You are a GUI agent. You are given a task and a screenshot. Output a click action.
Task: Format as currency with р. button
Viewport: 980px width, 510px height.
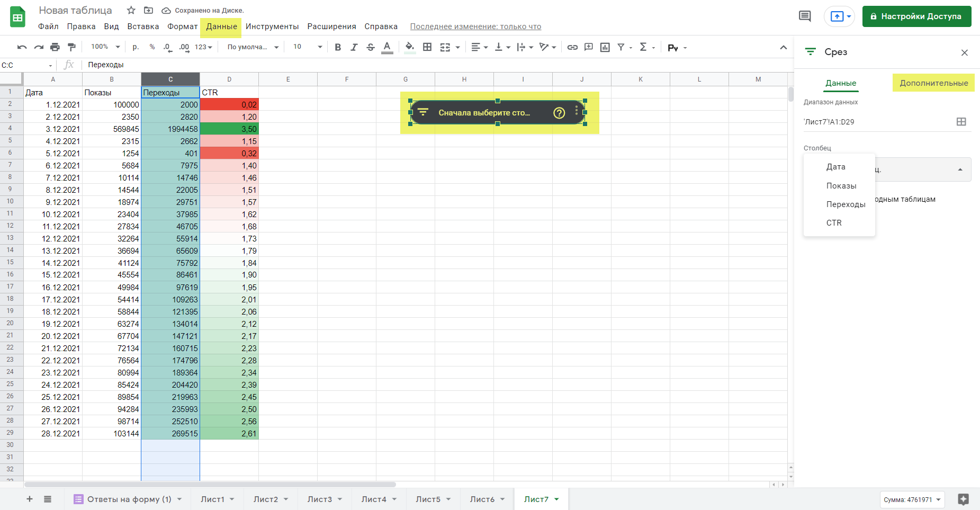tap(136, 47)
